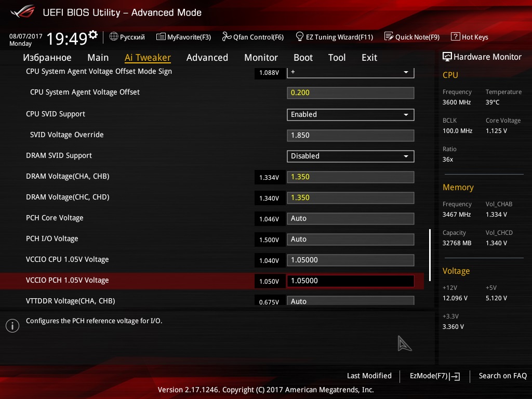Image resolution: width=532 pixels, height=399 pixels.
Task: Edit DRAM Voltage(CHA, CHB) field
Action: 351,177
